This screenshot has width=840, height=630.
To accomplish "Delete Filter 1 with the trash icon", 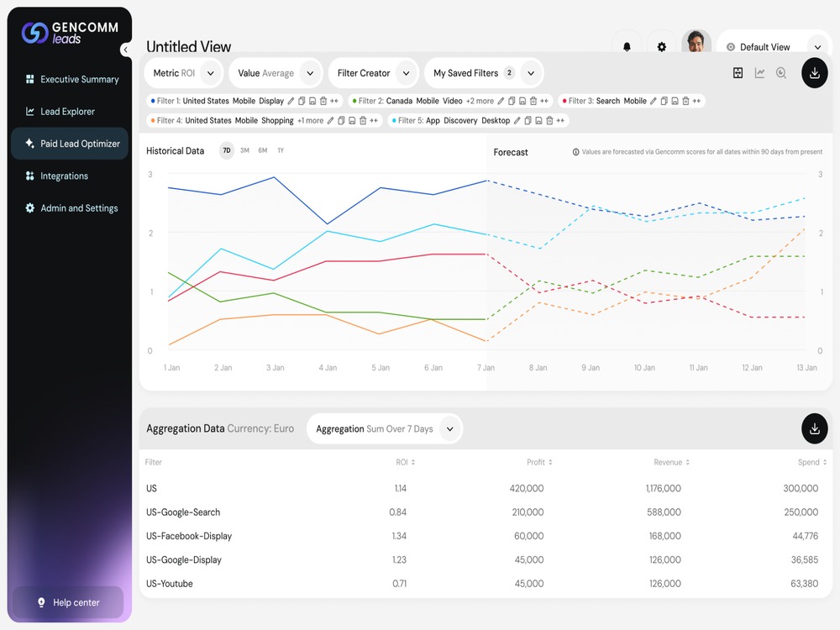I will click(323, 101).
